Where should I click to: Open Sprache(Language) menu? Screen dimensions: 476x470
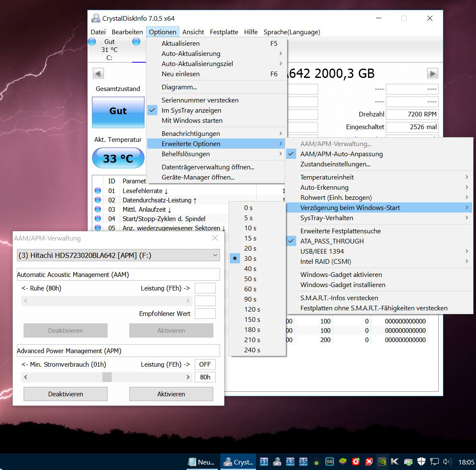(x=292, y=32)
